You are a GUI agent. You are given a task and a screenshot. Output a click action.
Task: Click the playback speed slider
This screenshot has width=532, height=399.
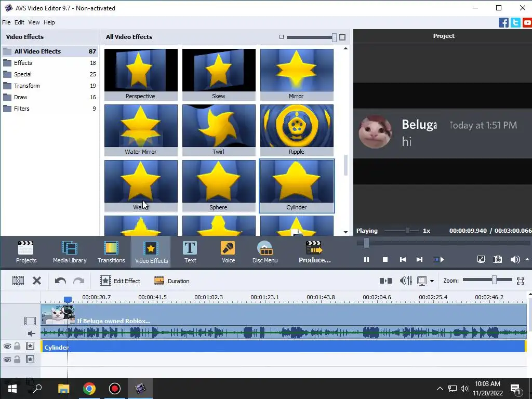click(x=402, y=231)
